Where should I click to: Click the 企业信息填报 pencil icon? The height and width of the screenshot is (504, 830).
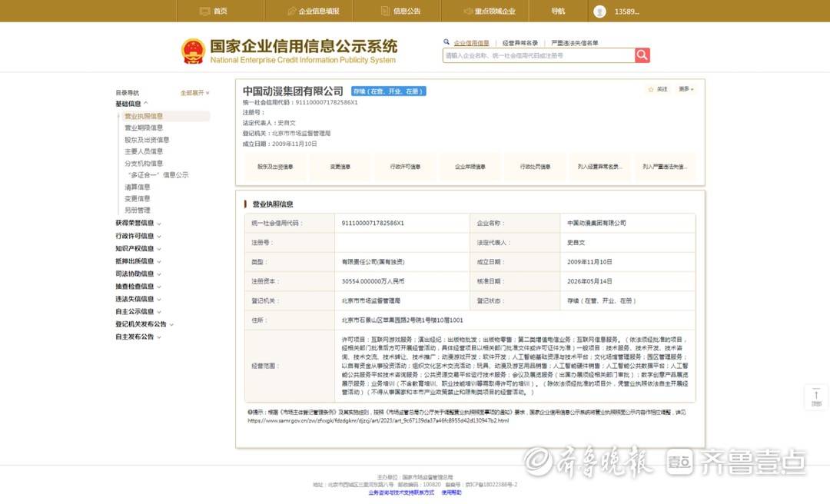point(291,11)
